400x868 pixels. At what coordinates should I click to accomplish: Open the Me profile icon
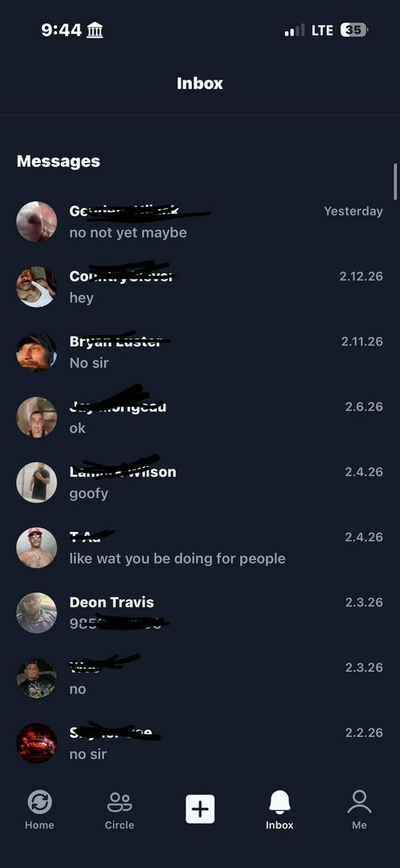(359, 802)
